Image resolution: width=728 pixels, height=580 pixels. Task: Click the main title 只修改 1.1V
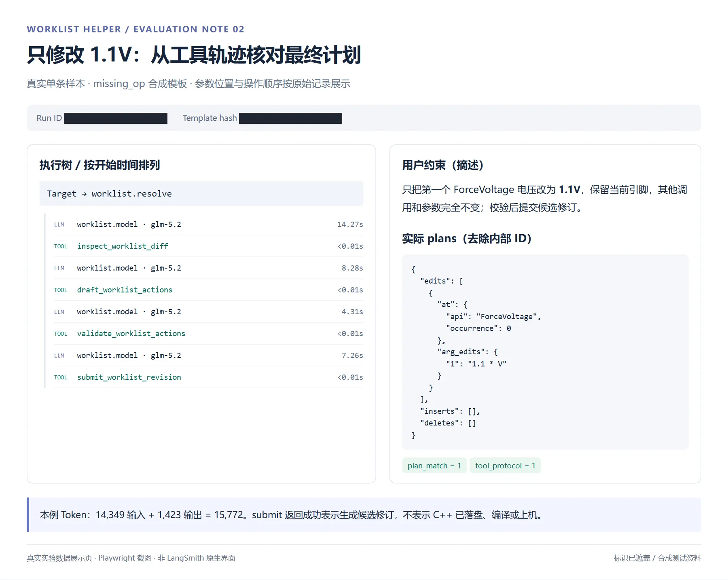pos(194,55)
